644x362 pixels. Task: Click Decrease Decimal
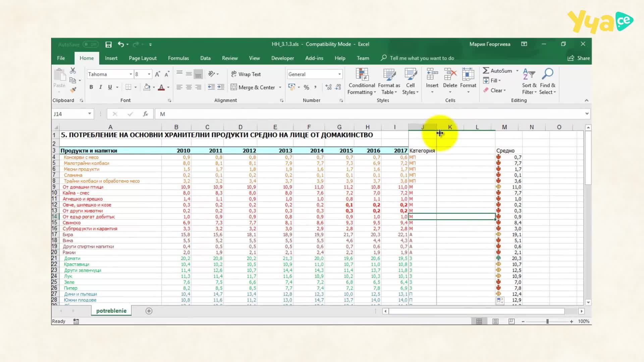(x=338, y=87)
